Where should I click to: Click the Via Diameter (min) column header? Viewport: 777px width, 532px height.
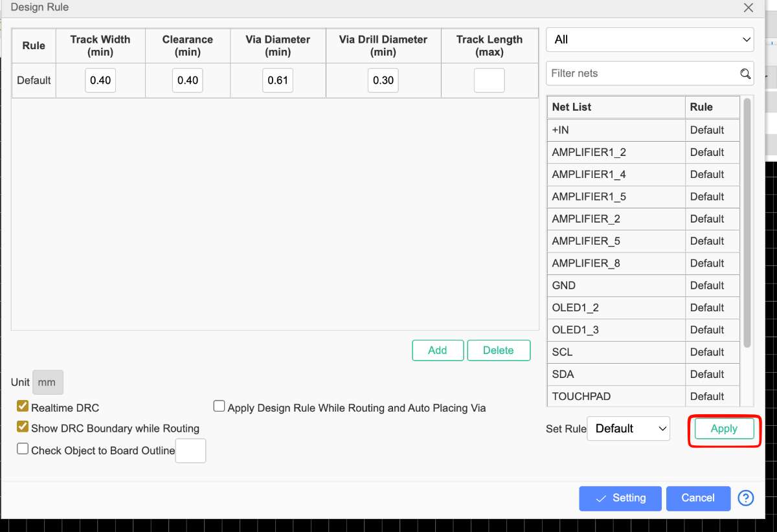(278, 45)
